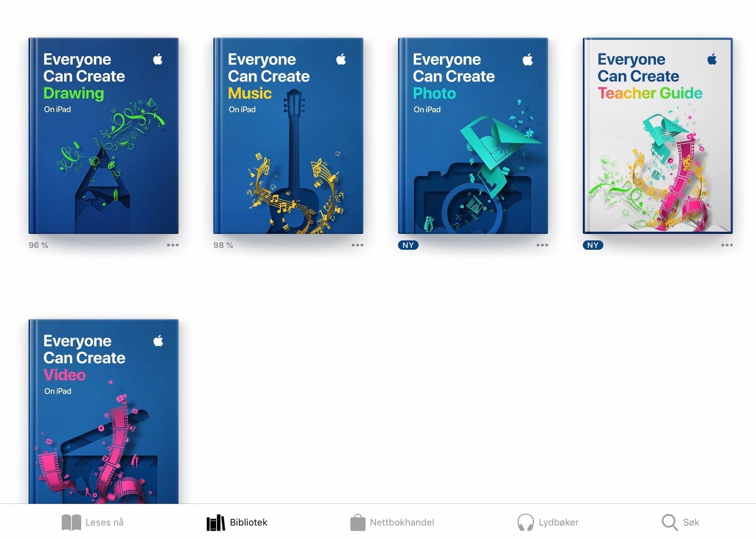This screenshot has width=756, height=540.
Task: Open the Lydbøker headphones icon
Action: click(525, 522)
